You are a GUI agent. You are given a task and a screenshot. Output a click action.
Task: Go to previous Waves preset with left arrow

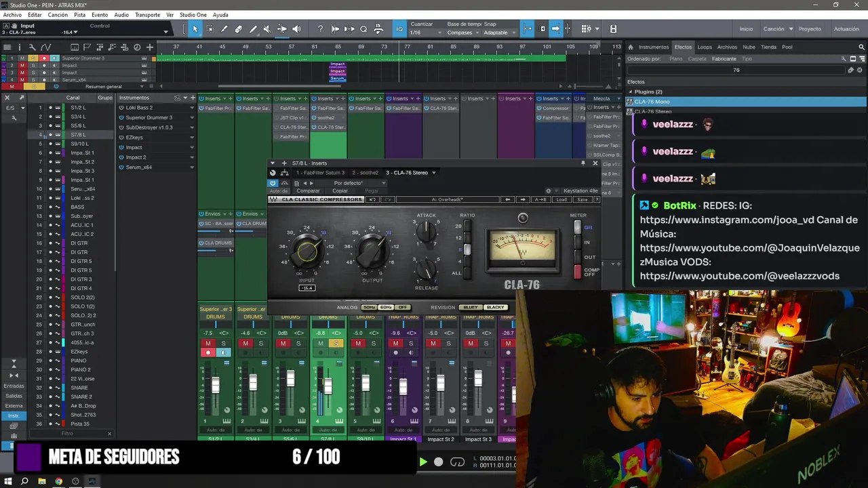point(507,199)
